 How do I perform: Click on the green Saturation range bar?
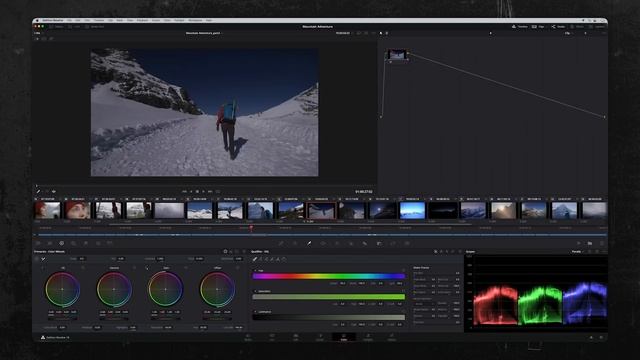click(x=329, y=297)
